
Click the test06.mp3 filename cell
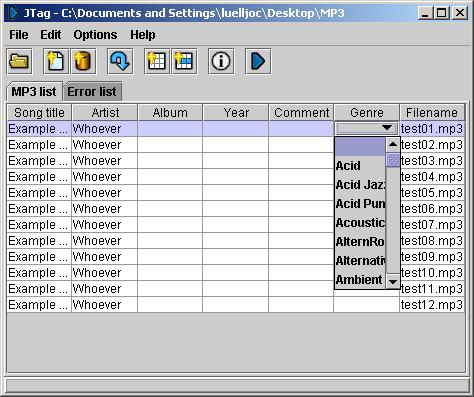coord(432,209)
